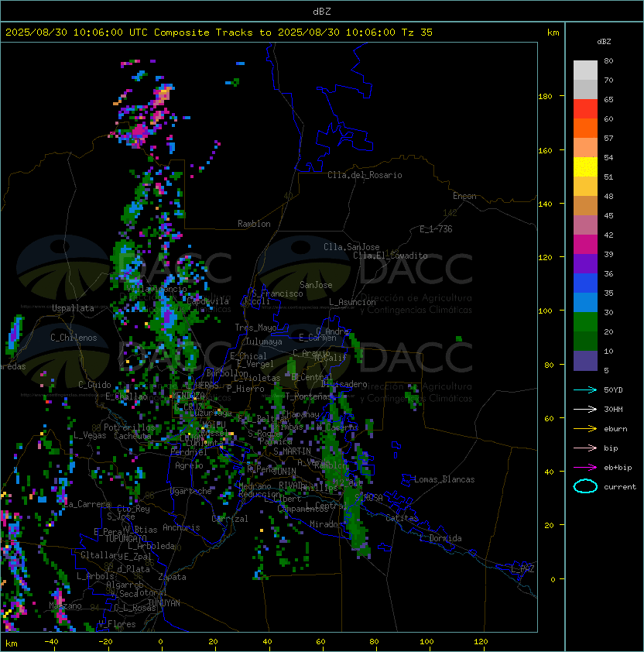Click the '30HM' legend label
This screenshot has width=644, height=652.
[613, 409]
